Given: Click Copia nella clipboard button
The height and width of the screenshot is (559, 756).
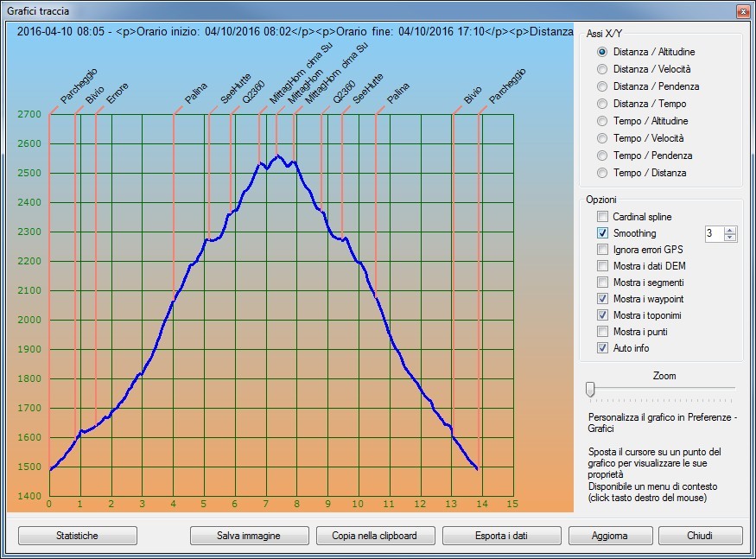Looking at the screenshot, I should (375, 536).
